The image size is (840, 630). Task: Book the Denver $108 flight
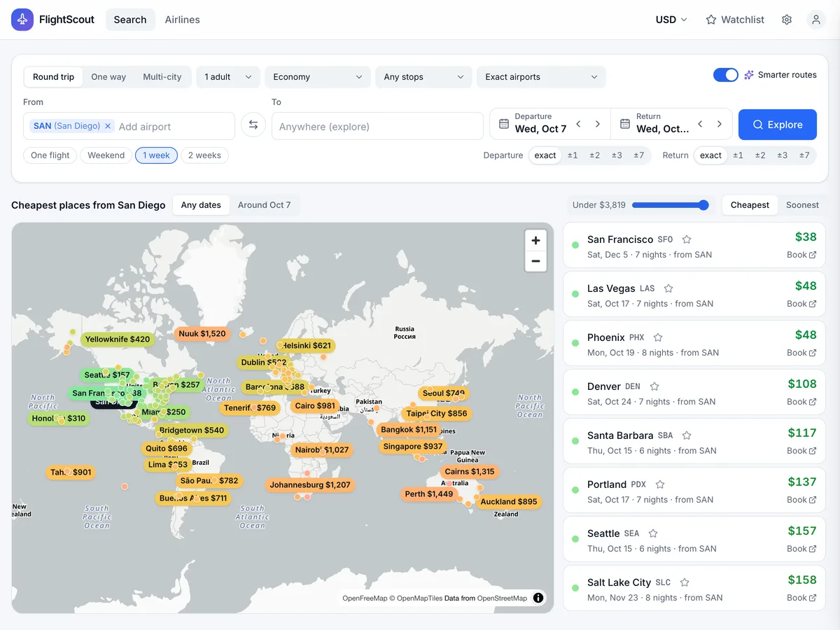[x=801, y=402]
